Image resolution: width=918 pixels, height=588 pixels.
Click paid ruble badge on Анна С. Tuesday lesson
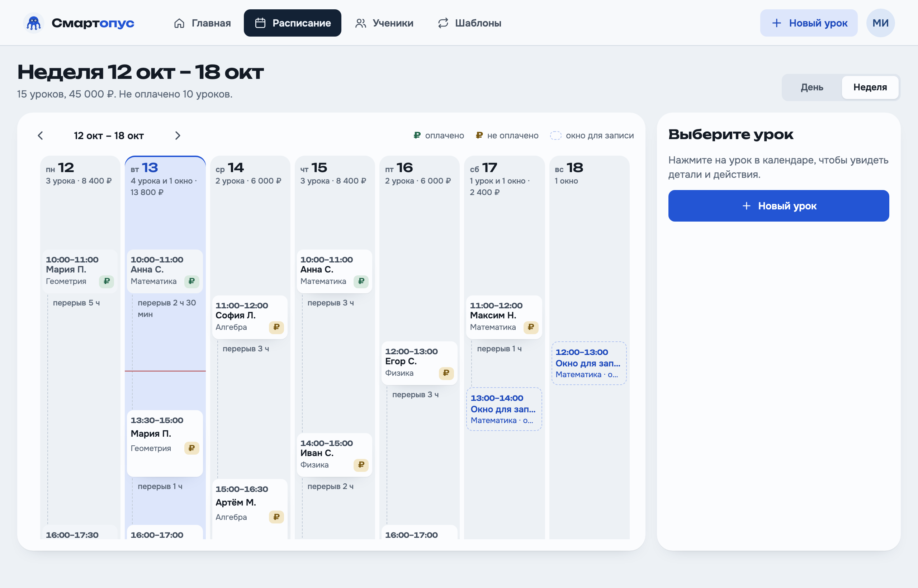(192, 281)
